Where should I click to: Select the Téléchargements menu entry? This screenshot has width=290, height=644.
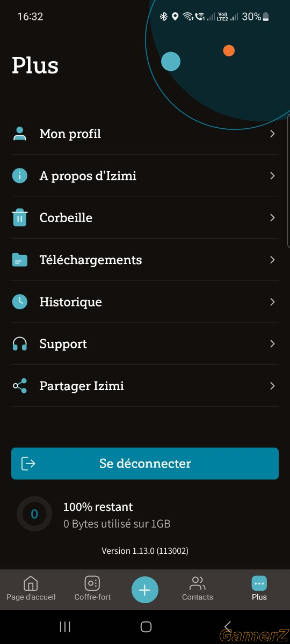tap(145, 260)
